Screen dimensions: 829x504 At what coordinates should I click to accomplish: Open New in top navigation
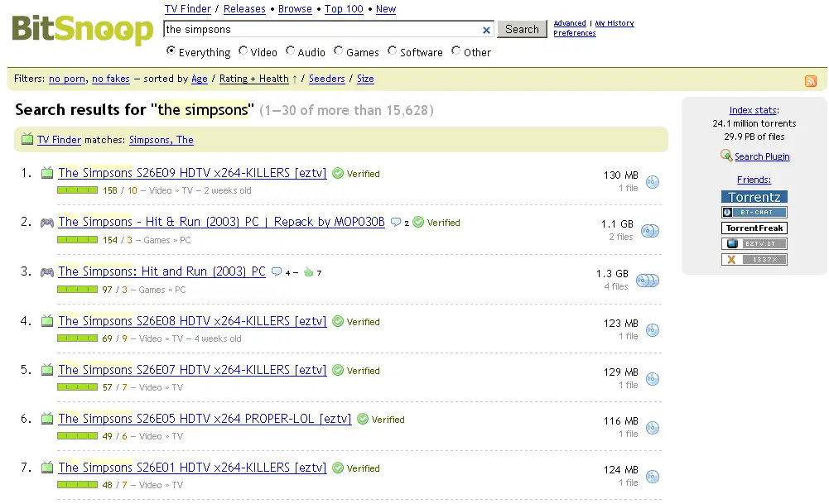tap(386, 9)
